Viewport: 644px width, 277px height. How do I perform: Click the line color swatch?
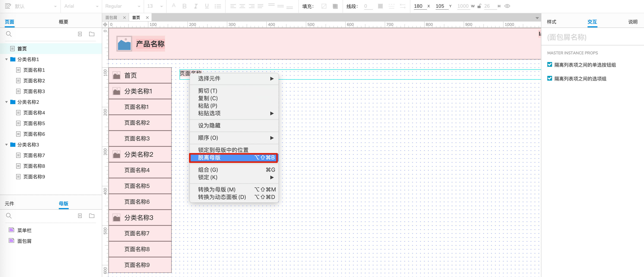[x=380, y=6]
